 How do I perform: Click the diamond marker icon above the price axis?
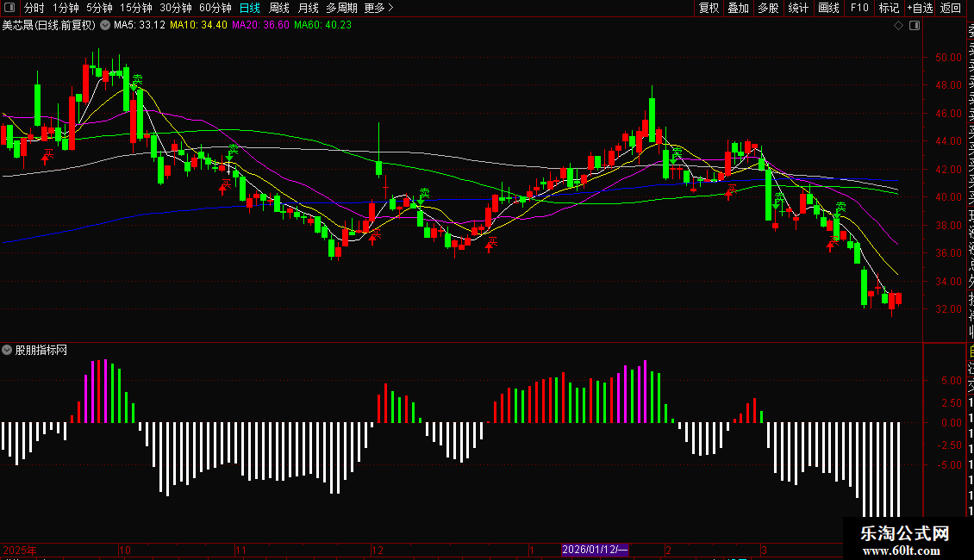coord(898,26)
